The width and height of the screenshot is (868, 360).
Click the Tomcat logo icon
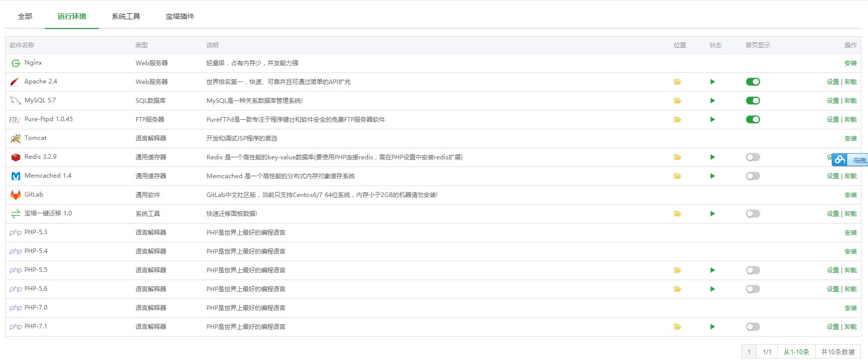click(x=16, y=139)
